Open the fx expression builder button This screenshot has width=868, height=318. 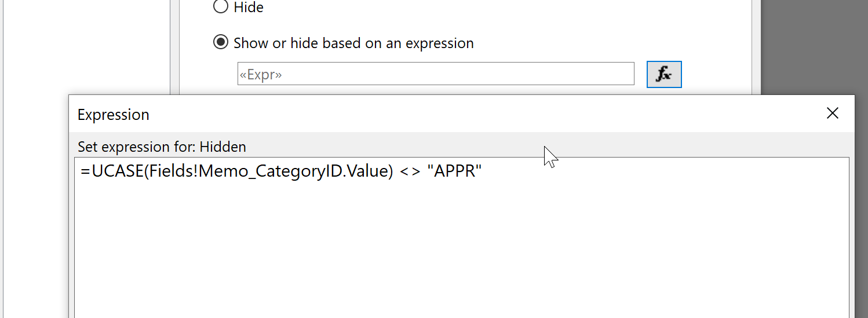(x=664, y=74)
